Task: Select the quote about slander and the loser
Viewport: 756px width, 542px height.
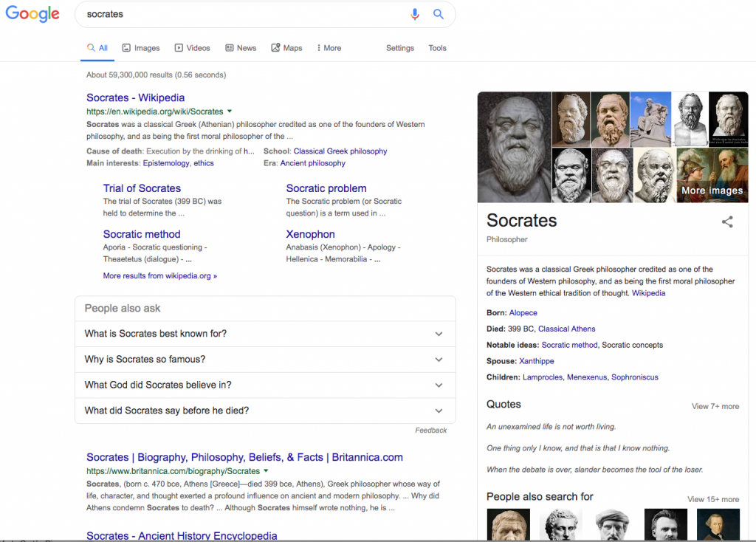Action: pyautogui.click(x=594, y=470)
